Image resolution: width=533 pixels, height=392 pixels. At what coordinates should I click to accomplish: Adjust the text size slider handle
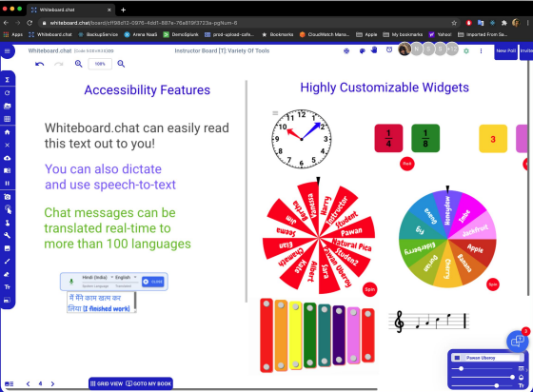(497, 385)
